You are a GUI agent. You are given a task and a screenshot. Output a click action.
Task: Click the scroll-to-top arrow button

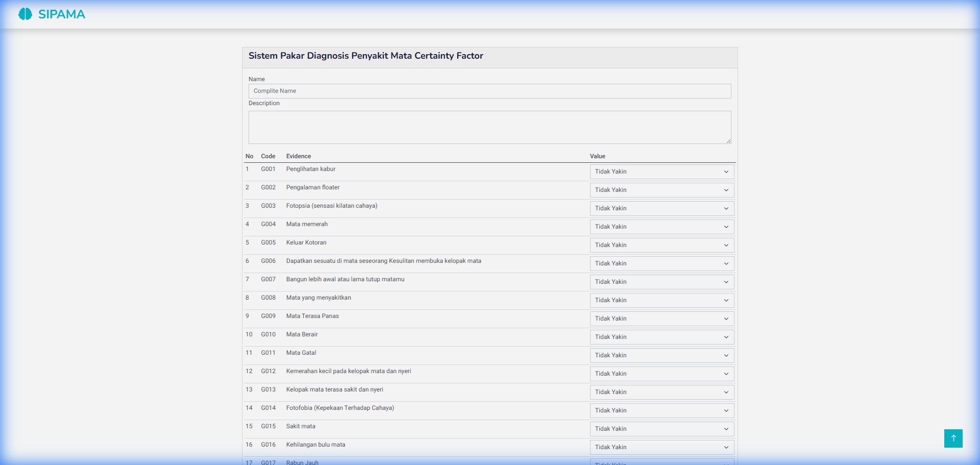point(953,438)
